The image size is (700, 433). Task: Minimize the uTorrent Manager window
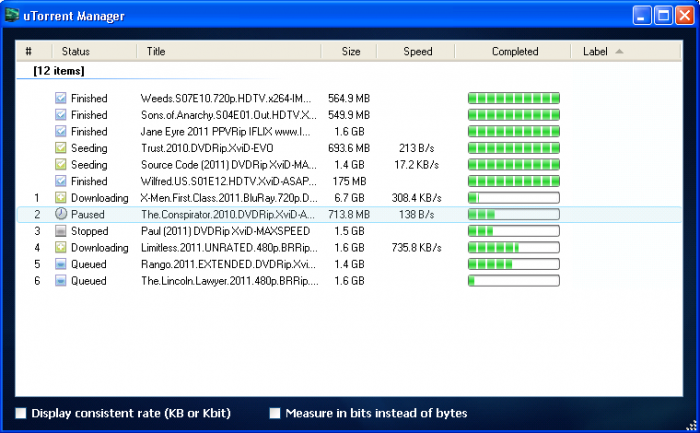(x=642, y=16)
